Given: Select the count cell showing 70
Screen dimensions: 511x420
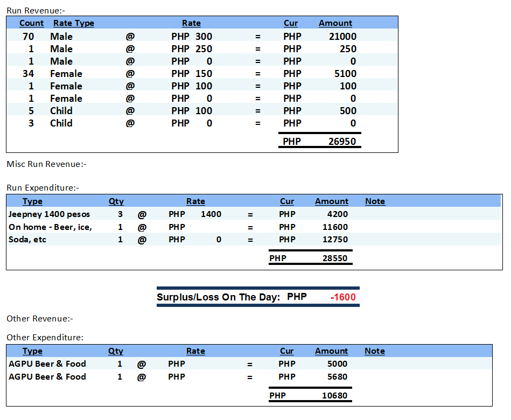Looking at the screenshot, I should 28,37.
